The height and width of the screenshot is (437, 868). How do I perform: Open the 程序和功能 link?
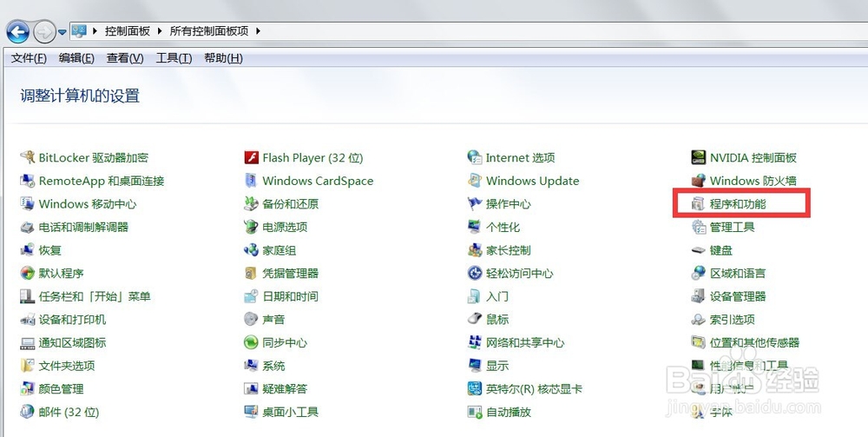(x=738, y=204)
